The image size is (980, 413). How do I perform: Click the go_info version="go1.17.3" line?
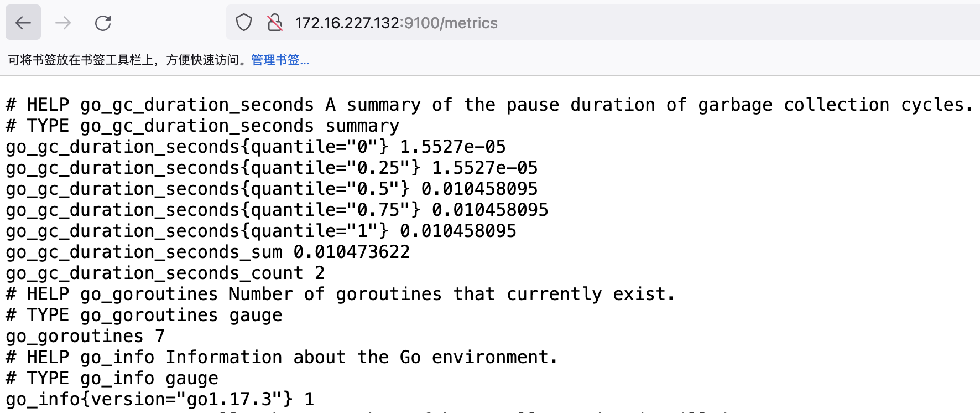click(x=160, y=399)
